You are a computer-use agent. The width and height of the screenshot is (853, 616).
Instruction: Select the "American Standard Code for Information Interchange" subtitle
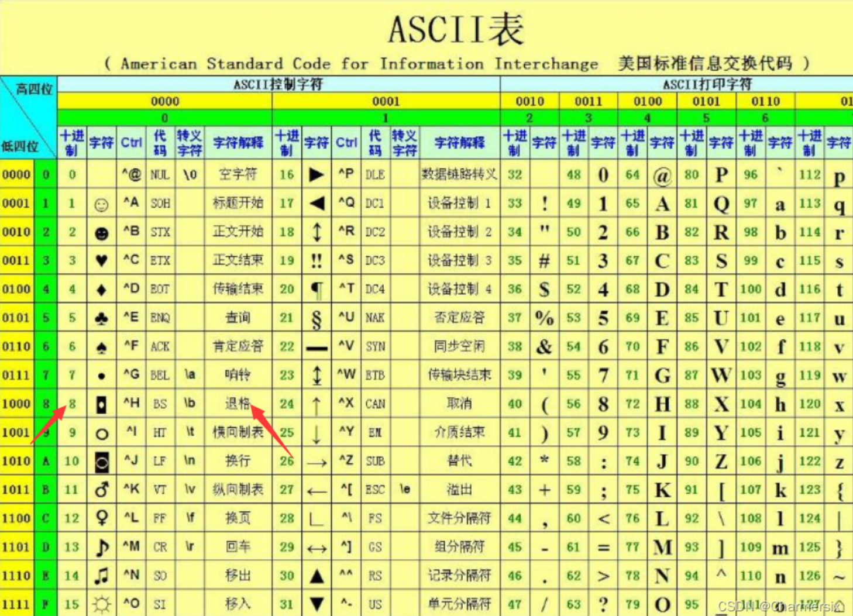pos(359,64)
